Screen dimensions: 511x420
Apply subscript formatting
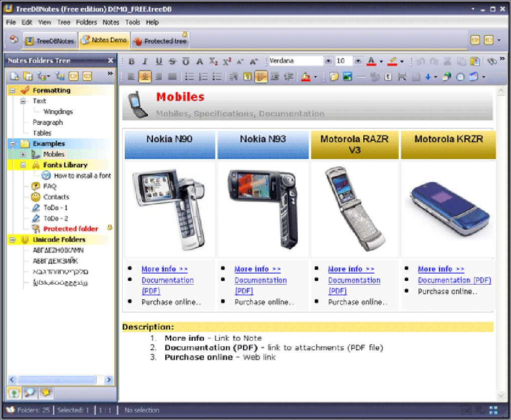point(213,61)
